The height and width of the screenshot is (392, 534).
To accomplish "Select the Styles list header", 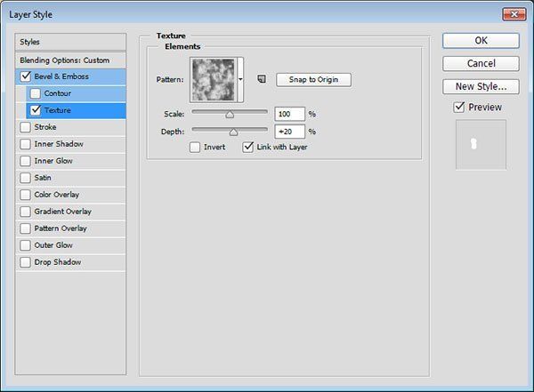I will 70,42.
